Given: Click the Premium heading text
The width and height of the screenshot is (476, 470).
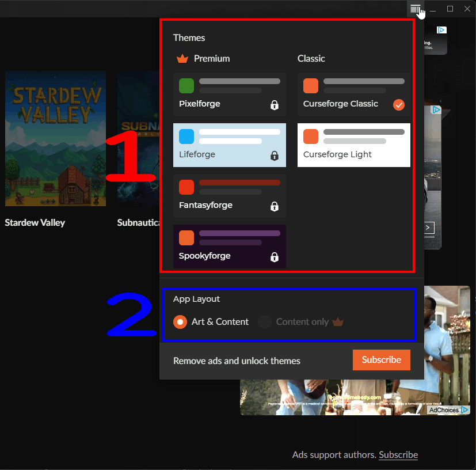Looking at the screenshot, I should tap(212, 58).
